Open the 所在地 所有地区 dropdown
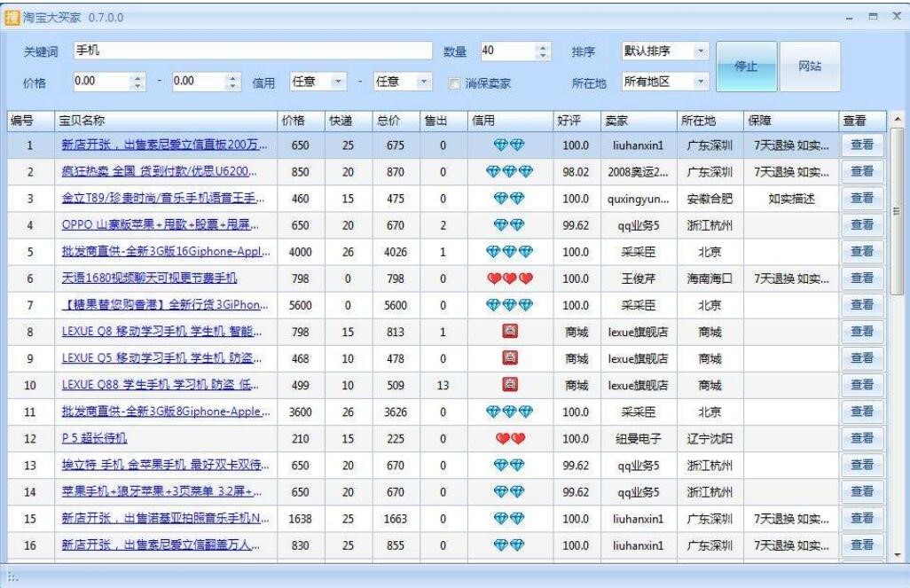Image resolution: width=910 pixels, height=588 pixels. (x=701, y=82)
